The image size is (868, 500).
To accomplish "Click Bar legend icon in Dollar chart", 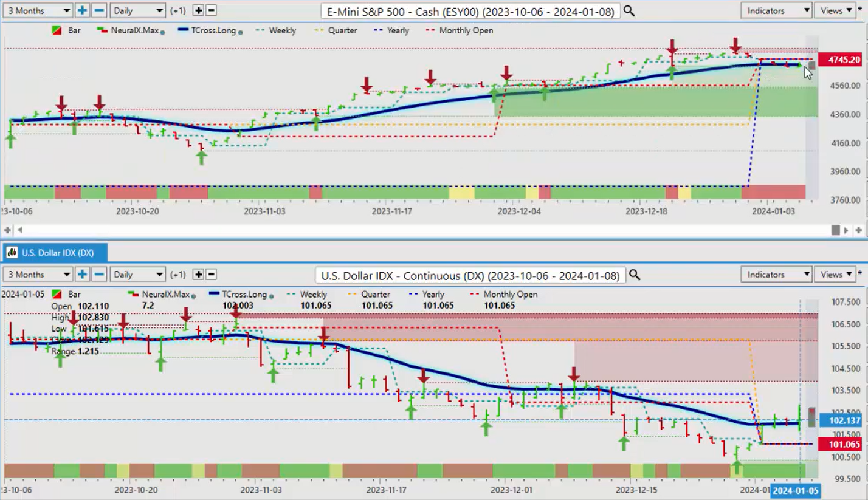I will (57, 295).
